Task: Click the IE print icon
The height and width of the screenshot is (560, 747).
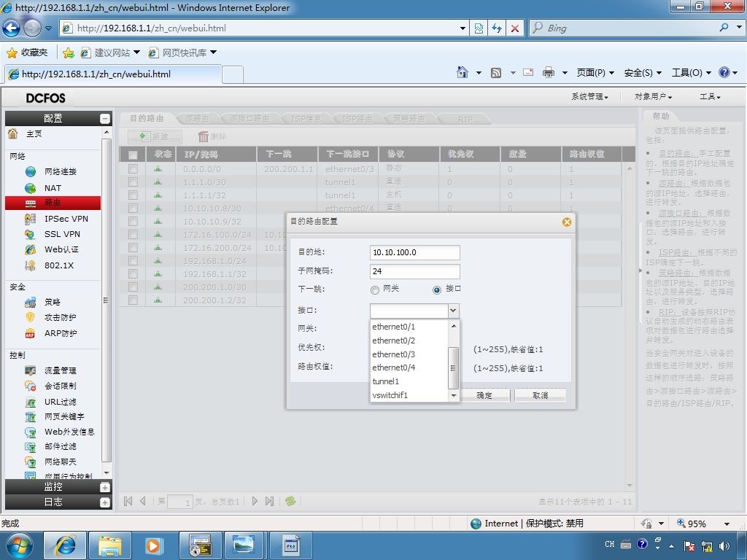Action: [x=549, y=72]
